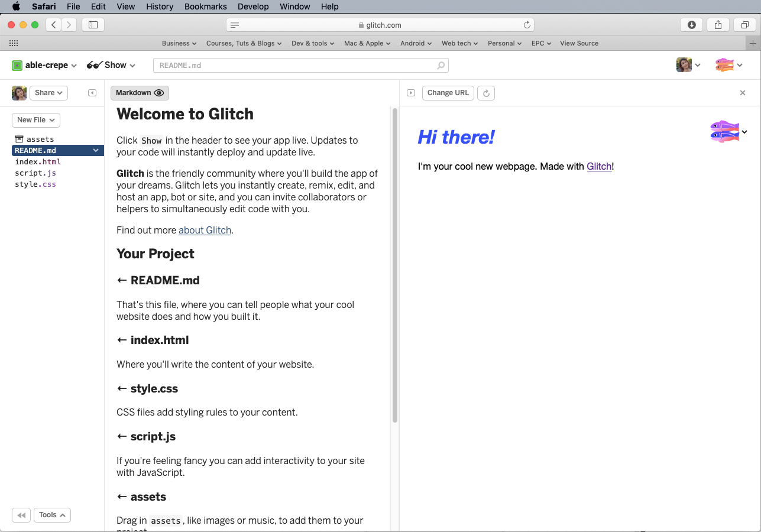Viewport: 761px width, 532px height.
Task: Open Dev & tools bookmarks folder
Action: pyautogui.click(x=313, y=43)
